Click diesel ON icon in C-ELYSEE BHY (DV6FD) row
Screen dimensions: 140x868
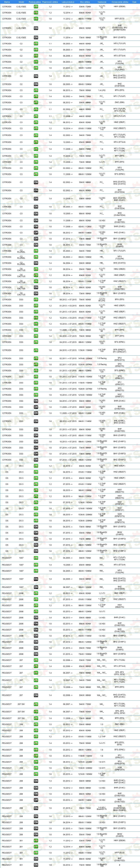36,38
